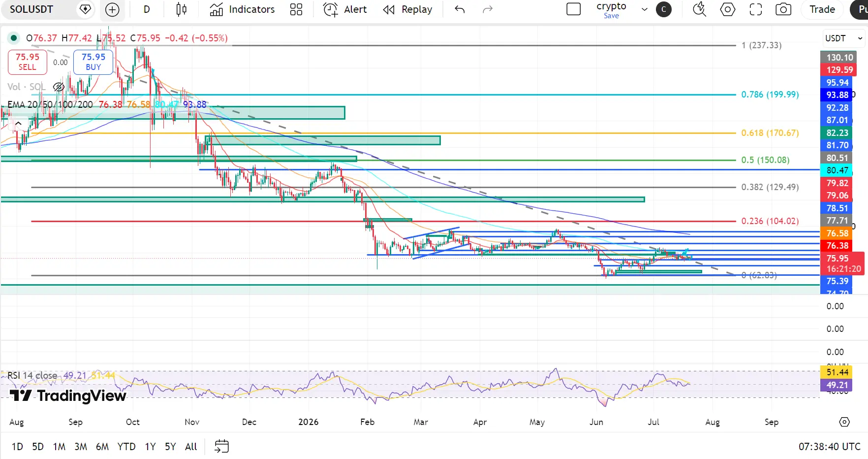Switch time range to 3M
Screen dimensions: 868x459
[81, 447]
